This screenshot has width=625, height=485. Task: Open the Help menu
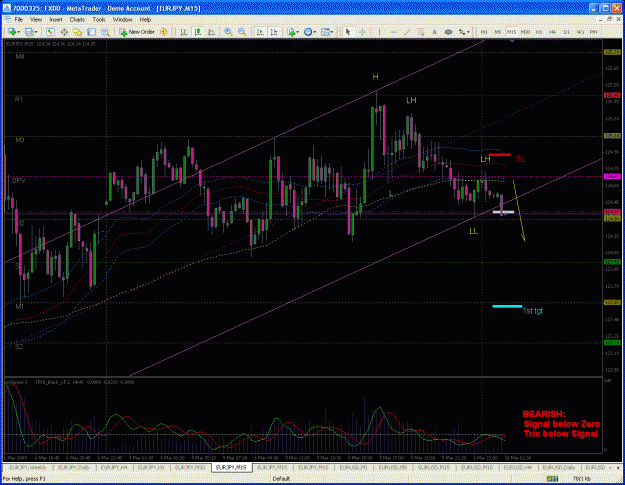[x=145, y=20]
